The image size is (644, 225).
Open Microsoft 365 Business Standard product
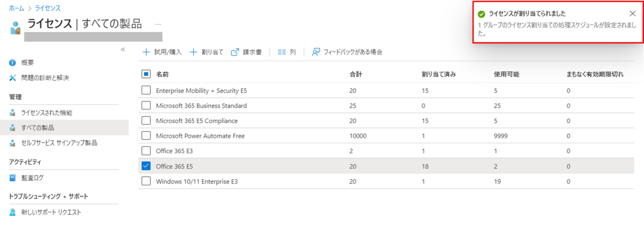tap(201, 106)
